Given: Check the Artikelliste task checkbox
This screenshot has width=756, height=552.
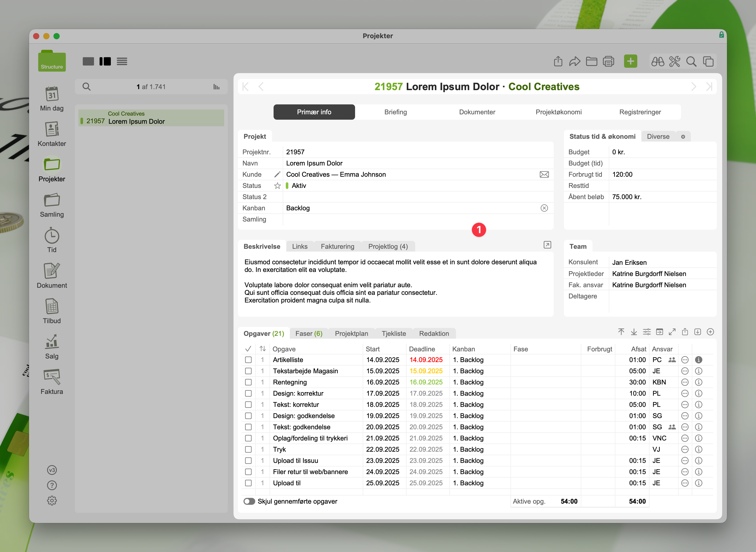Looking at the screenshot, I should (248, 360).
